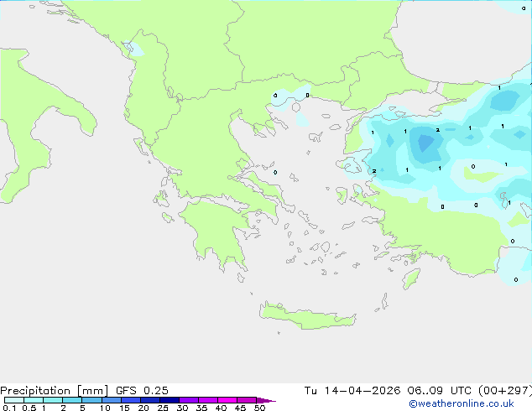The height and width of the screenshot is (411, 532).
Task: Click the darkest blue precipitation core over Turkey
Action: 425,143
